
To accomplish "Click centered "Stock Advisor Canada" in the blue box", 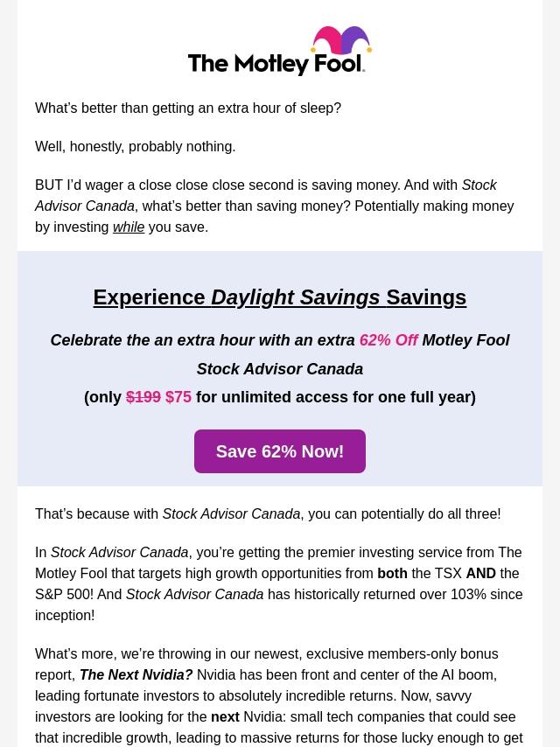I will pos(279,369).
